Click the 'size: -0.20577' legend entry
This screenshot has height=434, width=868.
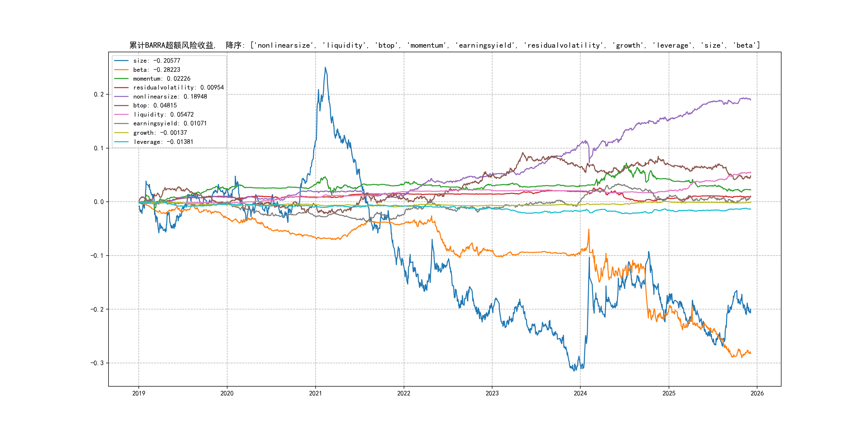[157, 61]
